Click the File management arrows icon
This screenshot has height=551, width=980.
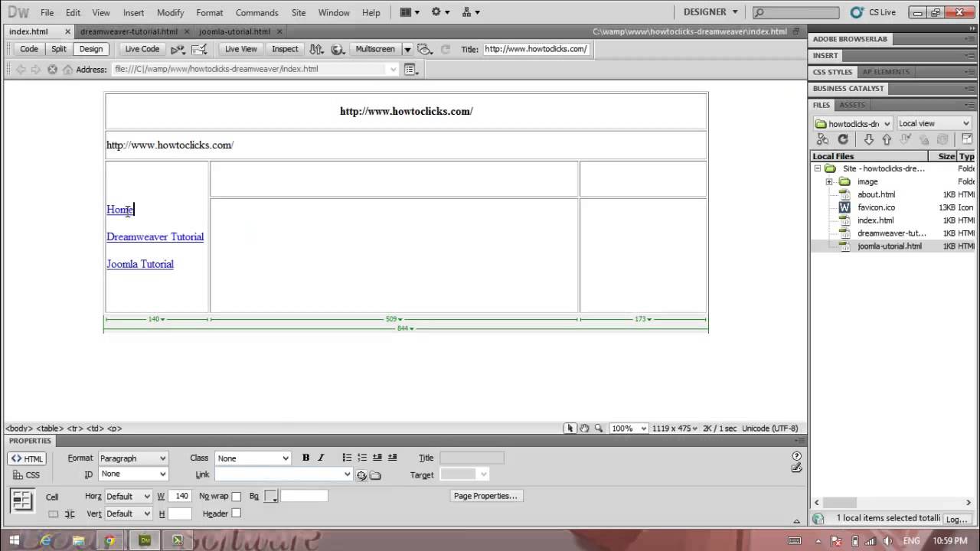(x=315, y=49)
